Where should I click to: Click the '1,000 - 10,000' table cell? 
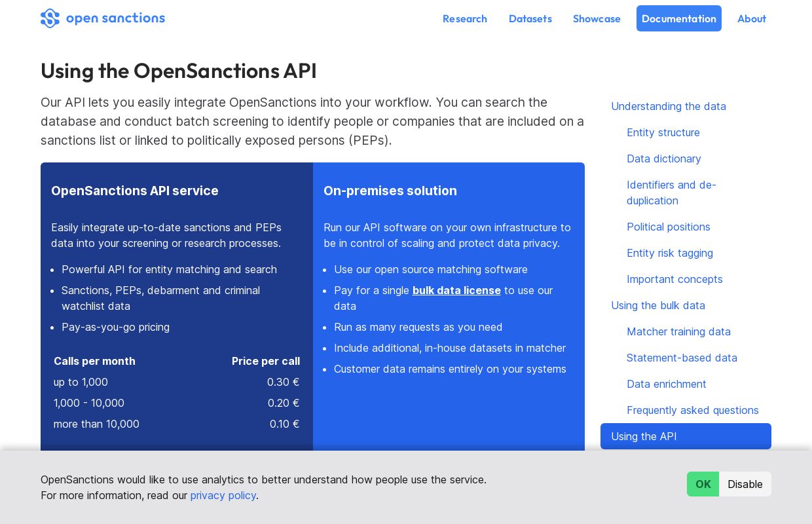pyautogui.click(x=89, y=403)
